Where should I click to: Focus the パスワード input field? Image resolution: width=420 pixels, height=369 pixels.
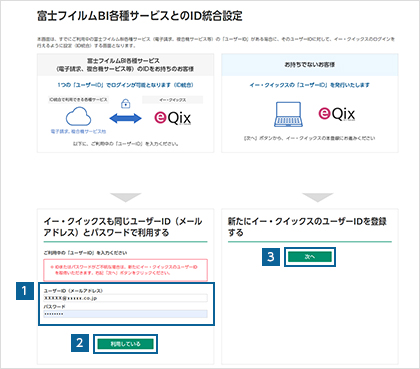(x=125, y=314)
